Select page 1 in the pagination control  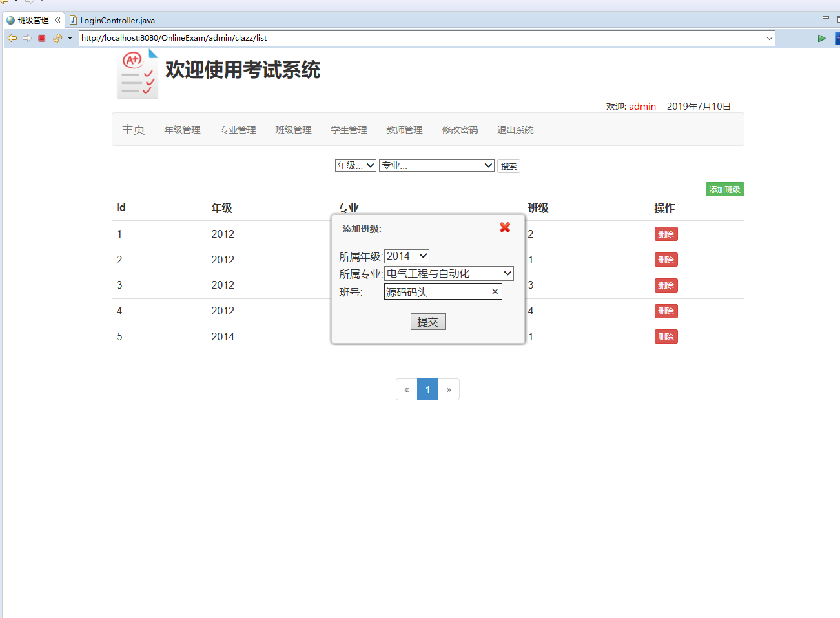click(x=427, y=389)
